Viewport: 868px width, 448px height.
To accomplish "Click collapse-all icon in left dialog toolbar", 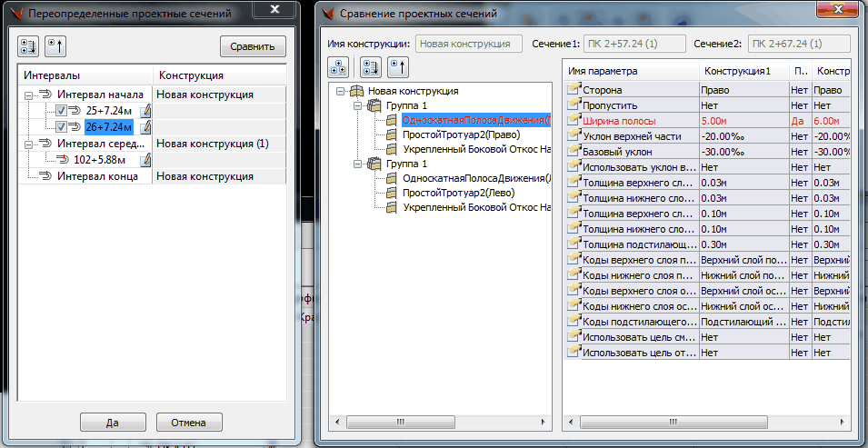I will click(55, 46).
